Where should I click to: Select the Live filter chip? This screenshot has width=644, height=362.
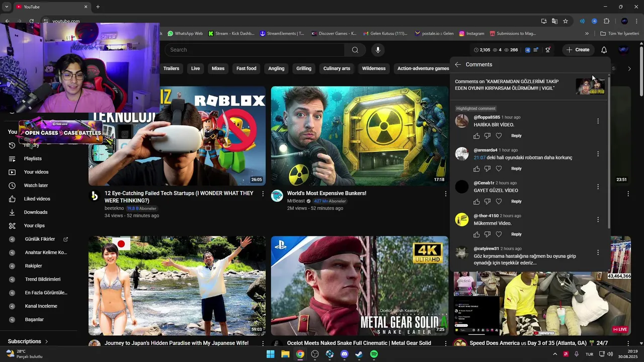[196, 68]
